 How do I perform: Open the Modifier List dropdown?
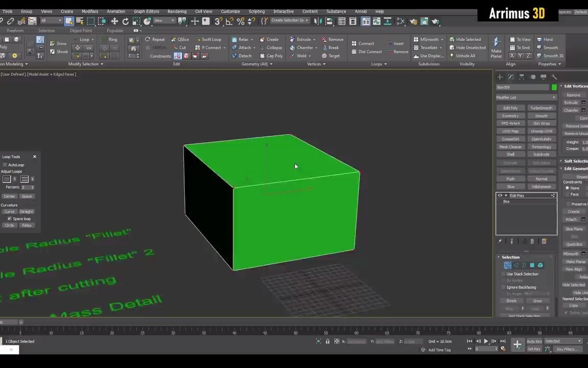[x=526, y=97]
